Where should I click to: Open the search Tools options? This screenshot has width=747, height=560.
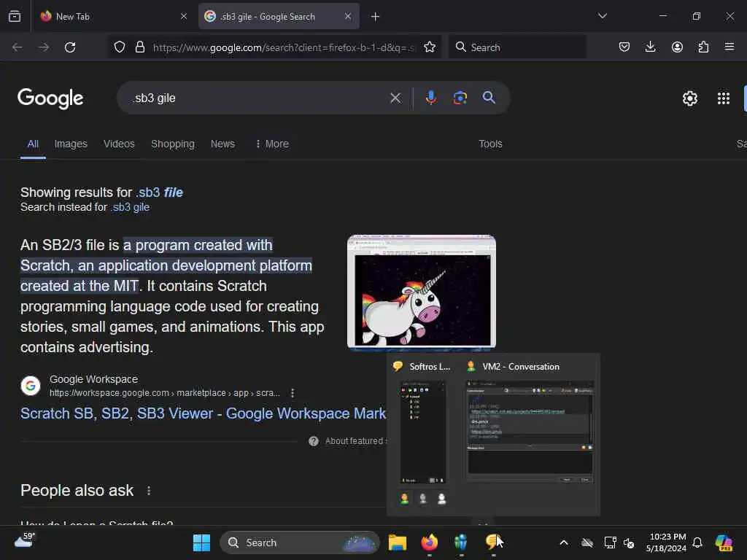(490, 144)
